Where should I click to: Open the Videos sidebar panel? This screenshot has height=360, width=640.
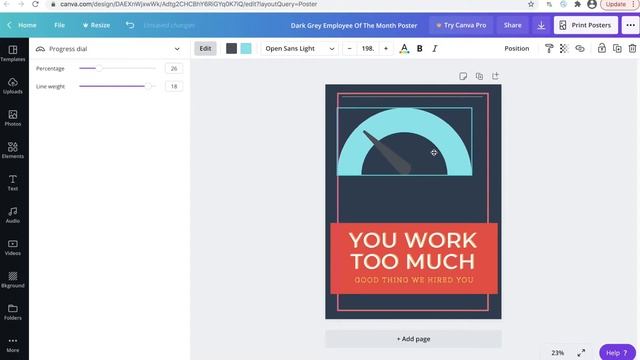coord(13,247)
